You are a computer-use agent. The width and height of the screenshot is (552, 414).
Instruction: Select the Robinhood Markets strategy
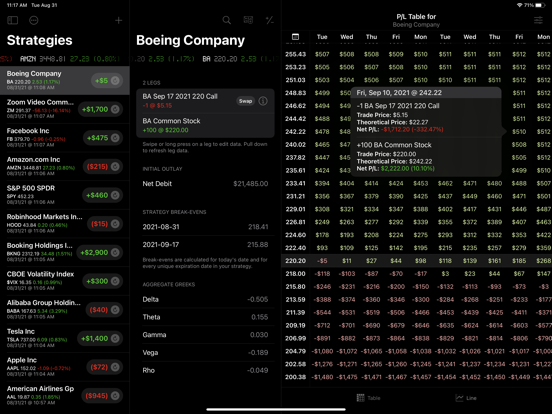pos(65,224)
